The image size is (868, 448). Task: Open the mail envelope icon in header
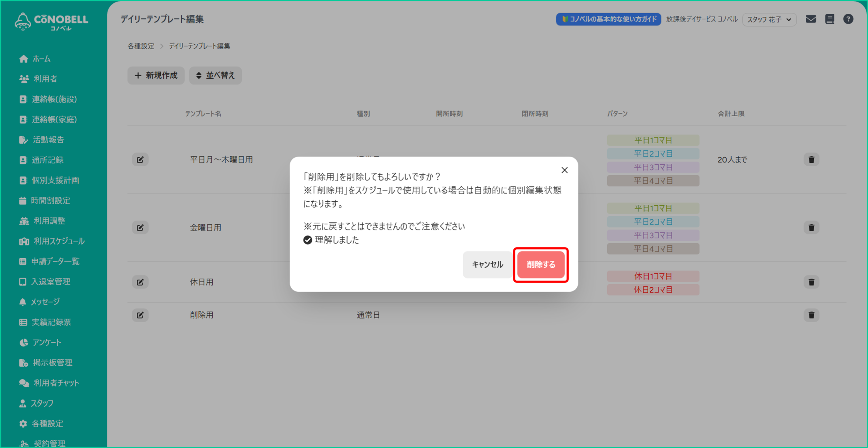[811, 19]
